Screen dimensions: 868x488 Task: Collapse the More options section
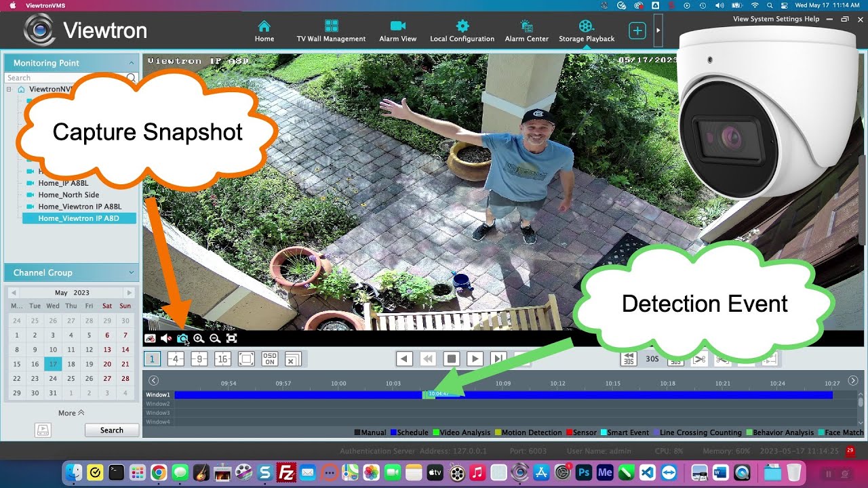click(x=71, y=413)
